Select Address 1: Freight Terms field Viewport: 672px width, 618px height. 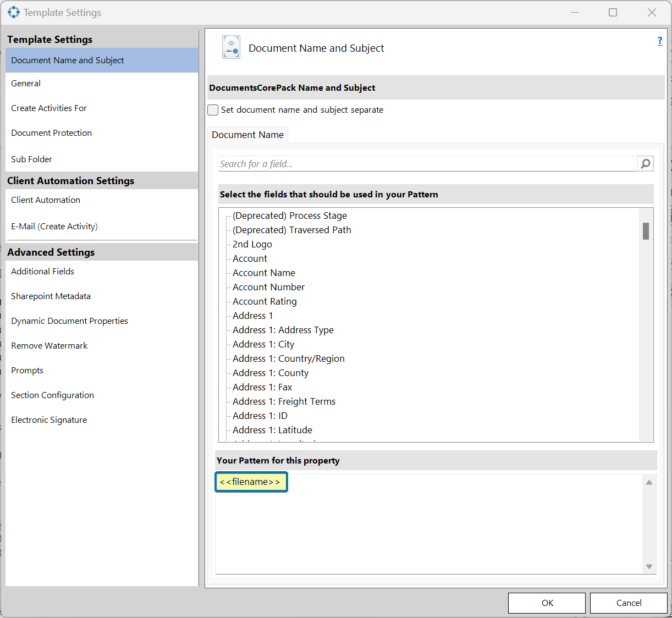(x=284, y=401)
